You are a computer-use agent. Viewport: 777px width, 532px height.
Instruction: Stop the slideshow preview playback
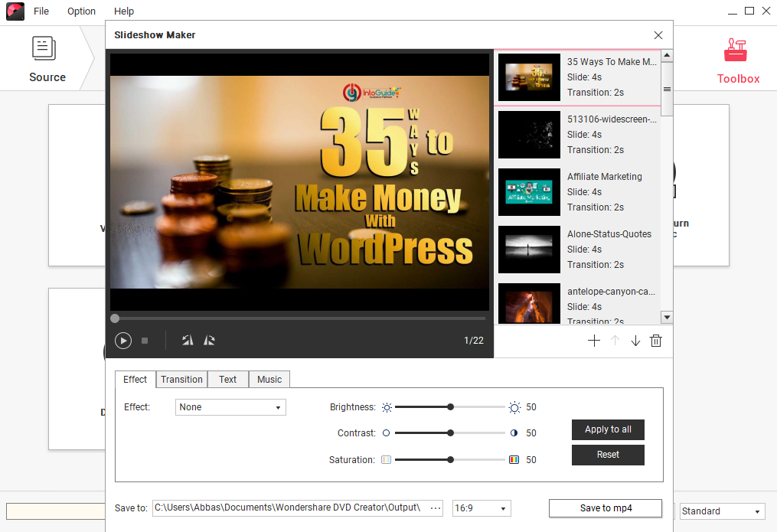tap(145, 341)
